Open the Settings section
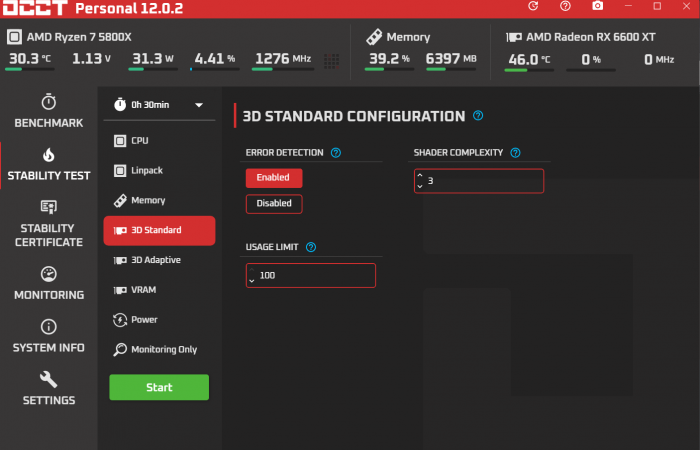This screenshot has width=700, height=450. click(49, 388)
